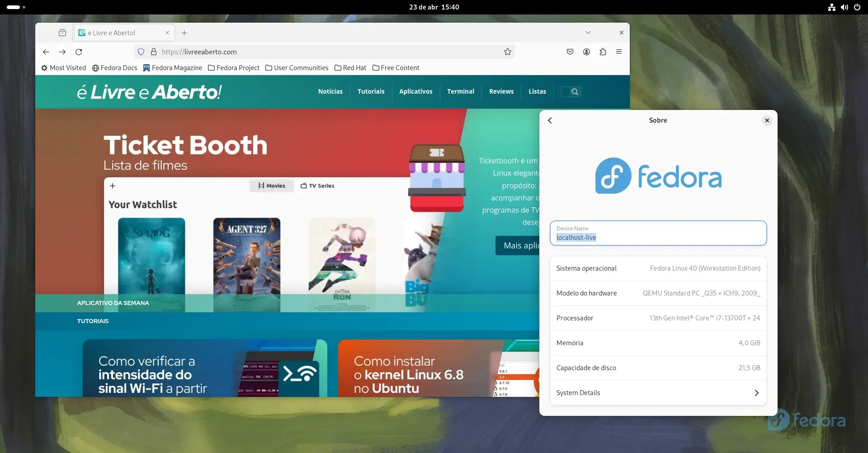The height and width of the screenshot is (453, 868).
Task: Open System Details row
Action: 658,393
